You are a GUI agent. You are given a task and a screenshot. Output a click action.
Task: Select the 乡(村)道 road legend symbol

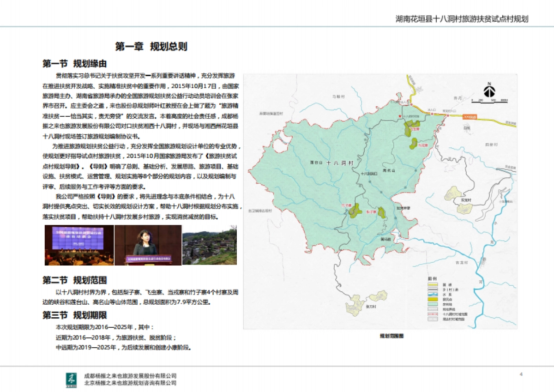tap(433, 289)
